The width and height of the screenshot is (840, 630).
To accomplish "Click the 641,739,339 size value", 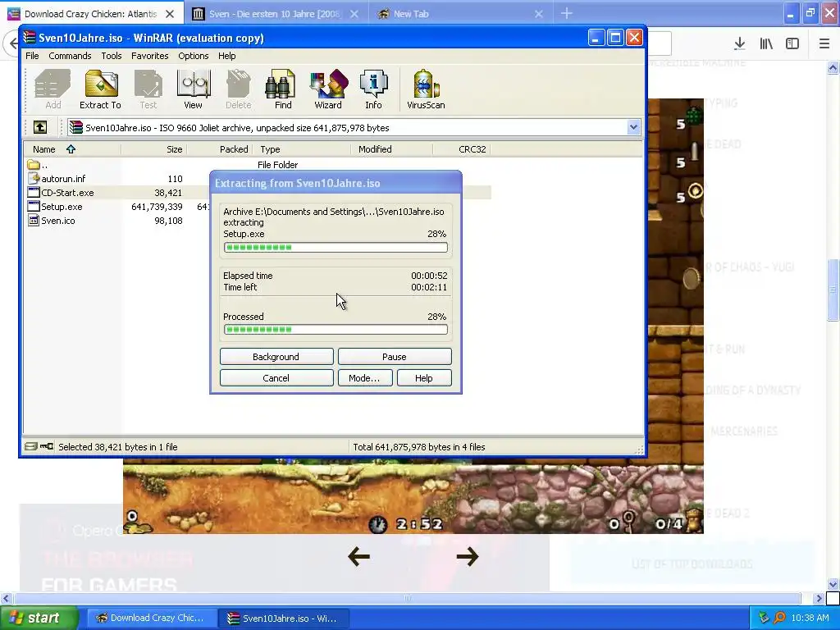I will coord(157,207).
